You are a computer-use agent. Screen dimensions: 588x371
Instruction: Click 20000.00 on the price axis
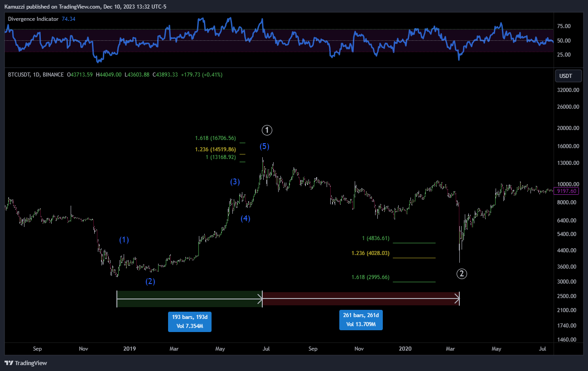tap(569, 128)
